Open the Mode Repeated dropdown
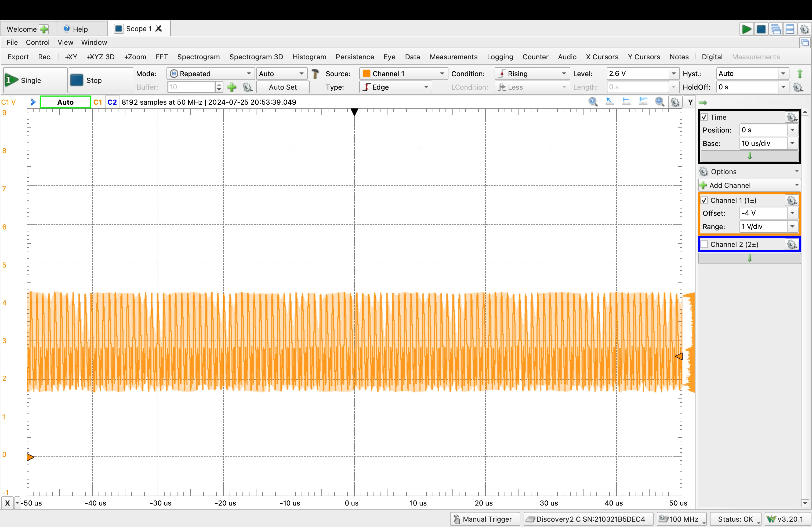Image resolution: width=812 pixels, height=527 pixels. (211, 74)
